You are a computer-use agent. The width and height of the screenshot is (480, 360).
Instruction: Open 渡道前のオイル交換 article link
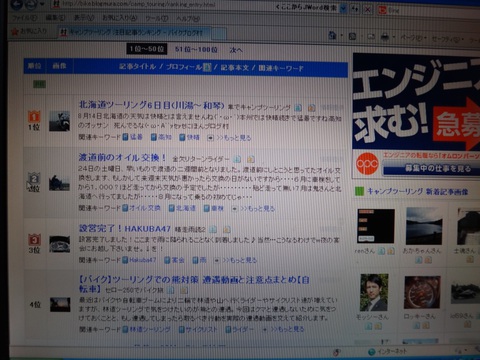pyautogui.click(x=122, y=157)
